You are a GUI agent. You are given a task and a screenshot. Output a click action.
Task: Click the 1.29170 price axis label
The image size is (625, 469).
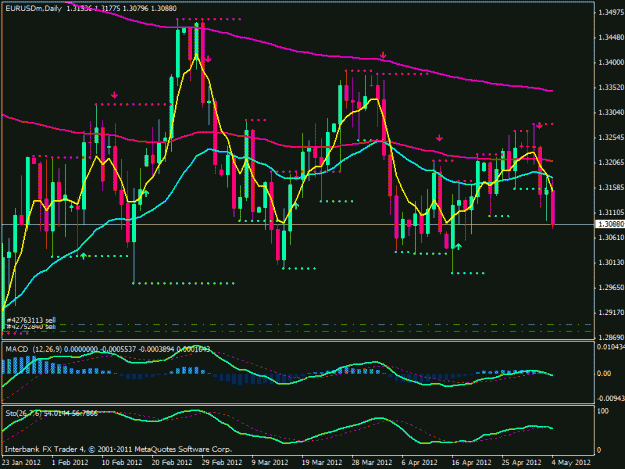pyautogui.click(x=611, y=313)
